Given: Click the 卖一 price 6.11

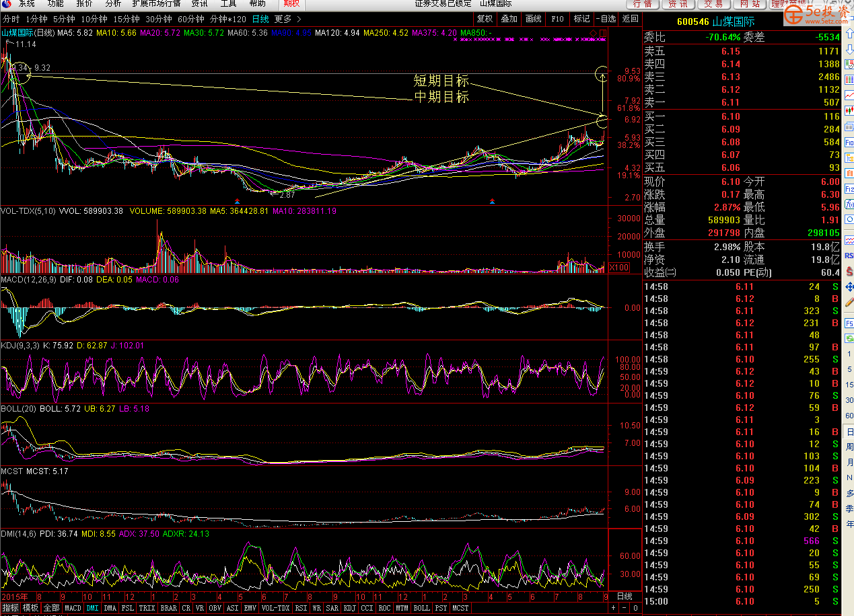Looking at the screenshot, I should click(x=731, y=102).
